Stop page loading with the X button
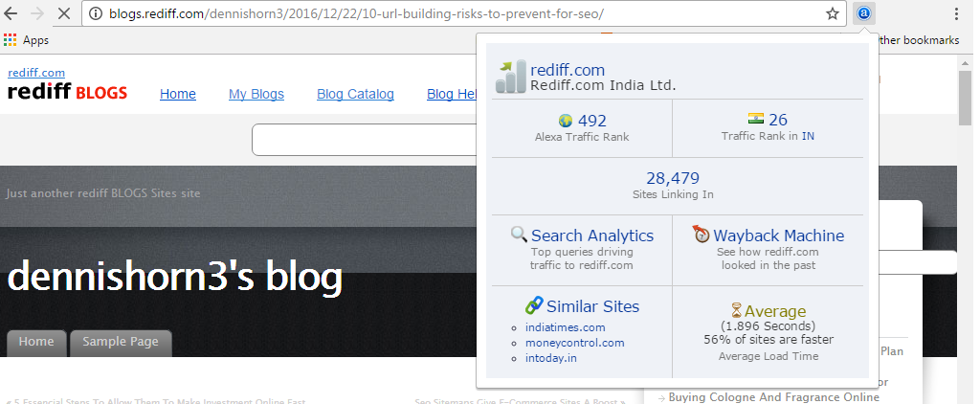 pyautogui.click(x=63, y=13)
